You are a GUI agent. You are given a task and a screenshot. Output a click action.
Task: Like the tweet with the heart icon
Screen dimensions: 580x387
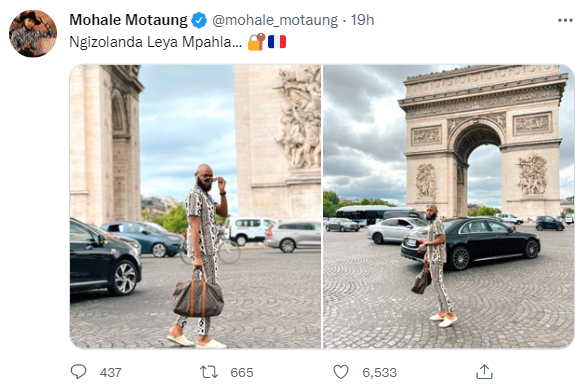pyautogui.click(x=341, y=372)
